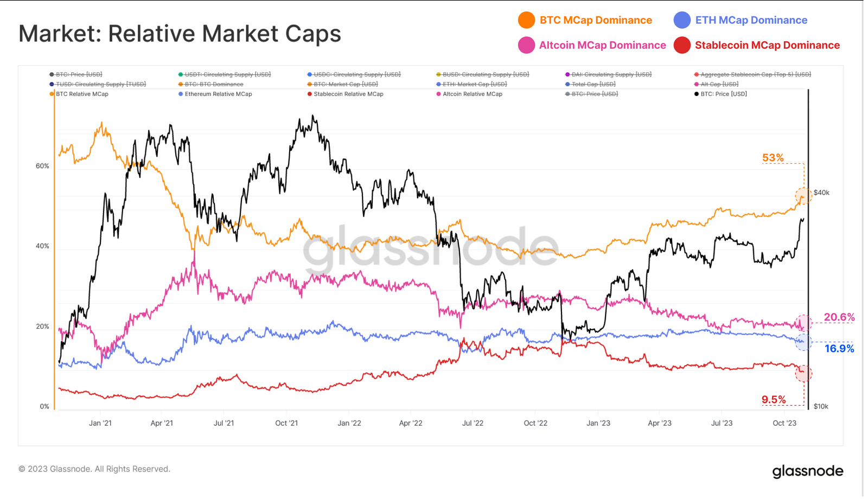Click the orange BTC MCap Dominance circle icon
The height and width of the screenshot is (499, 868).
coord(526,20)
